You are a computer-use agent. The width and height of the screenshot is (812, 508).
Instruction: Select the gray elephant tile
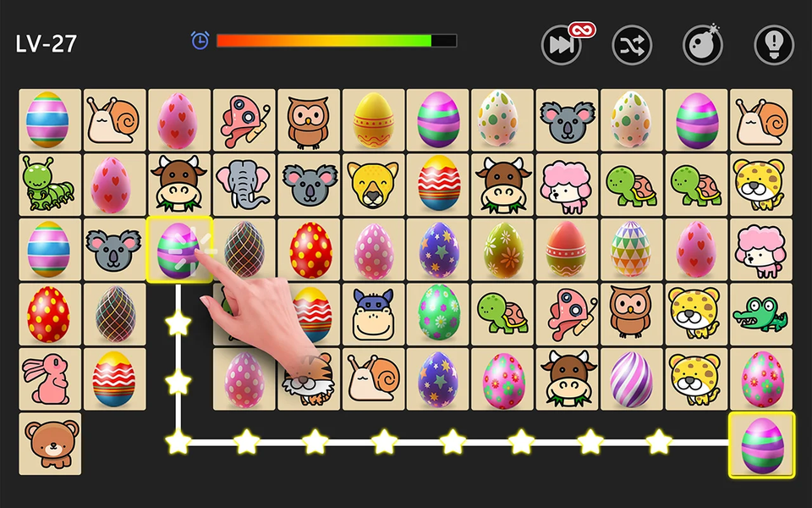coord(244,185)
